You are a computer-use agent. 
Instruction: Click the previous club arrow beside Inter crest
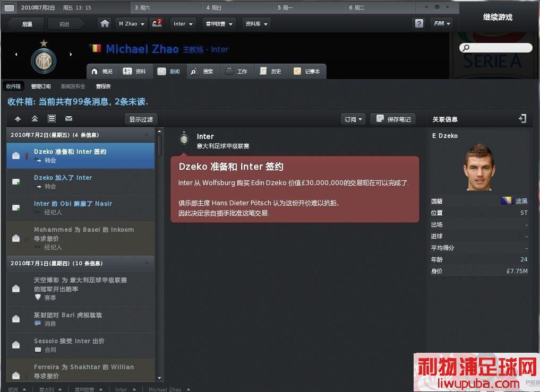16,54
